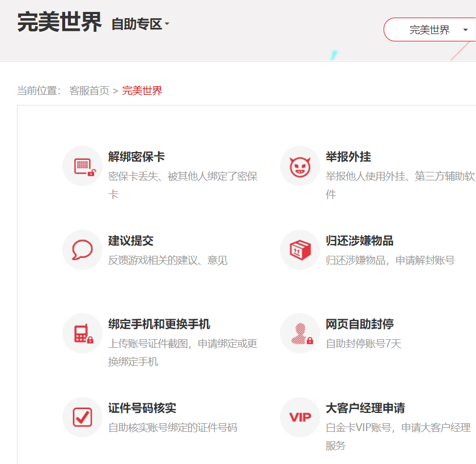This screenshot has height=464, width=476.
Task: Click the arrow in game selector
Action: [x=465, y=29]
